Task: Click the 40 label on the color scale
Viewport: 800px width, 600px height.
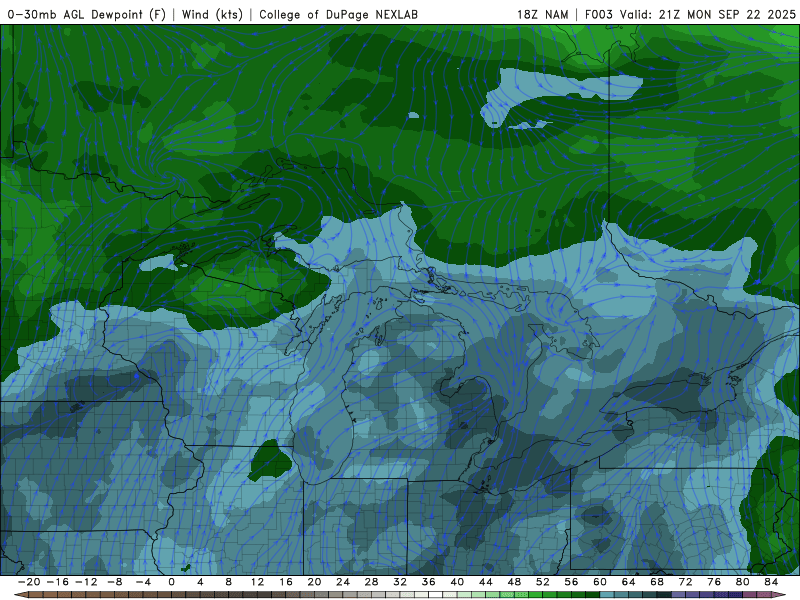Action: (457, 582)
